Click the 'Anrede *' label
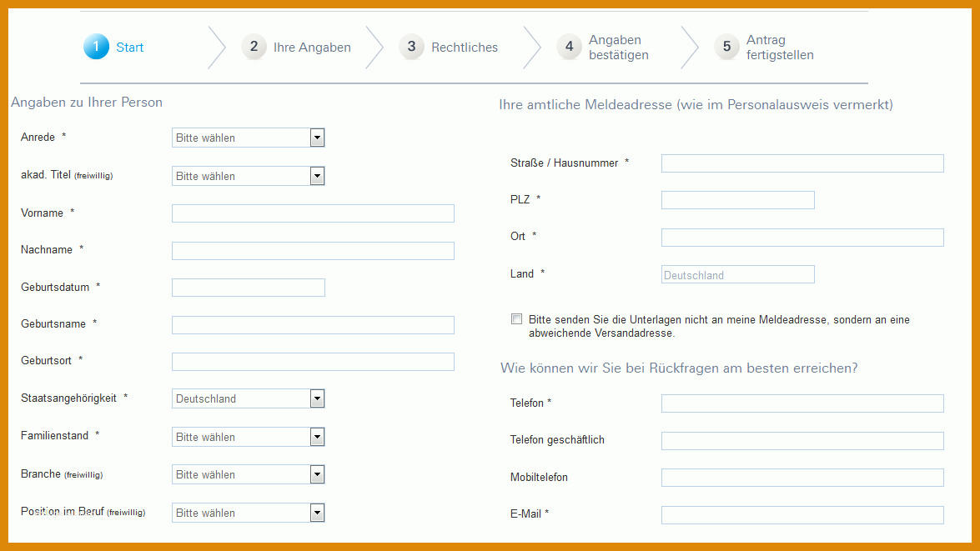This screenshot has width=980, height=551. click(43, 137)
